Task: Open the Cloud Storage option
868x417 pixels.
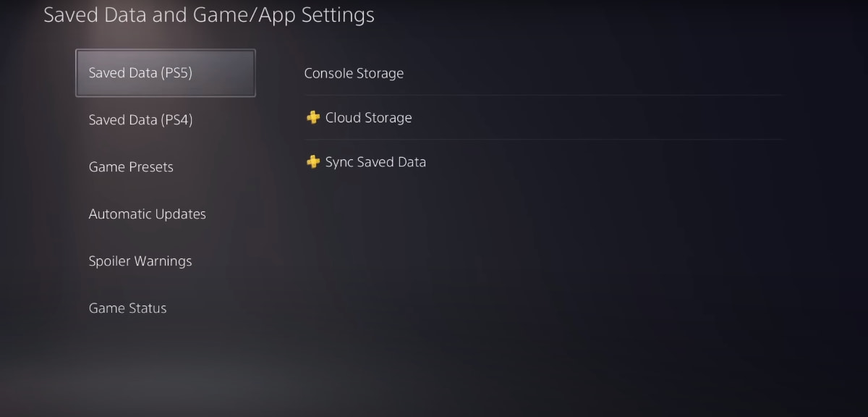Action: tap(544, 117)
